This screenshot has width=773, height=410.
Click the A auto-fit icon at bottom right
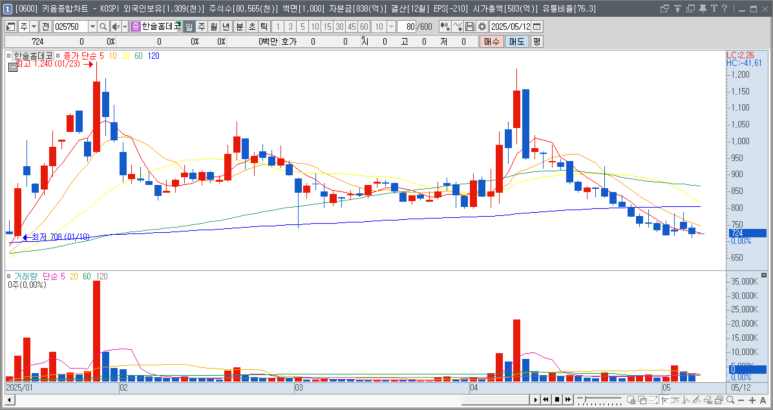click(763, 400)
